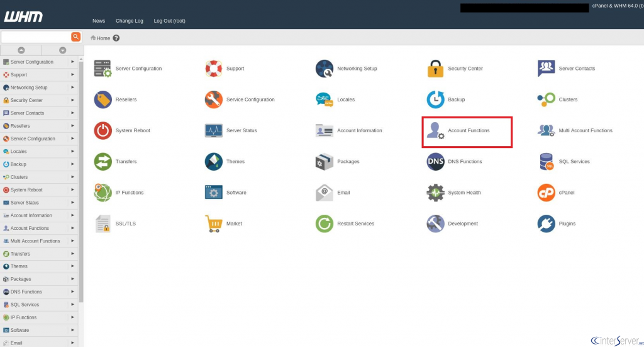Expand Security Center in the sidebar
The image size is (644, 347).
pos(72,100)
